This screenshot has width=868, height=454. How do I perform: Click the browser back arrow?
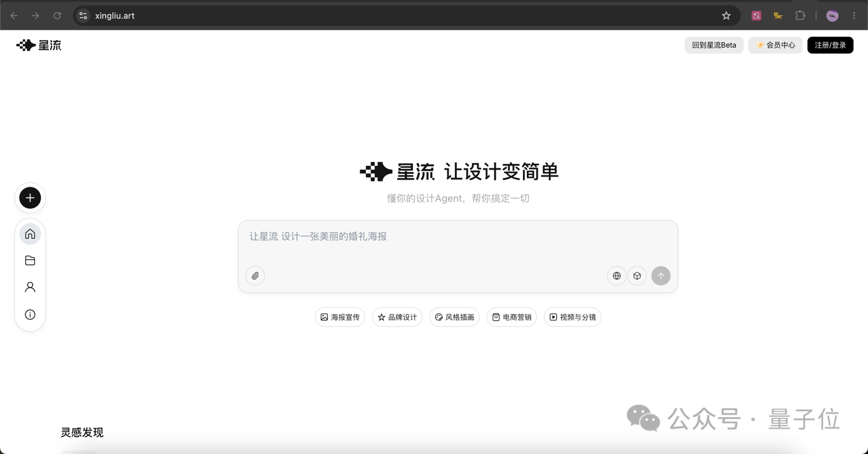[x=14, y=16]
